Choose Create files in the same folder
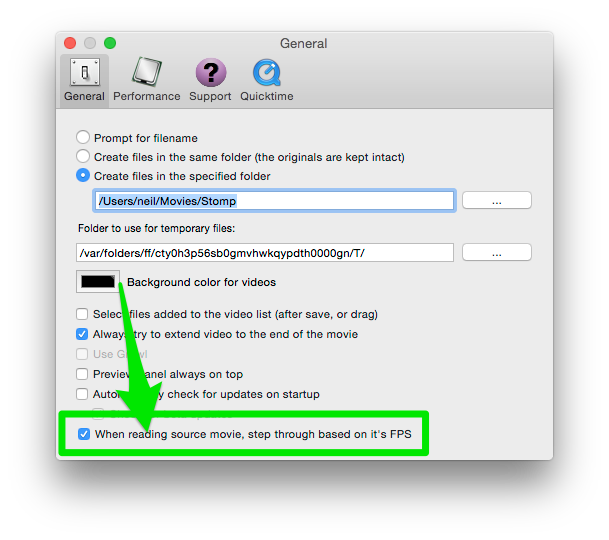Screen dimensions: 609x540 tap(83, 156)
